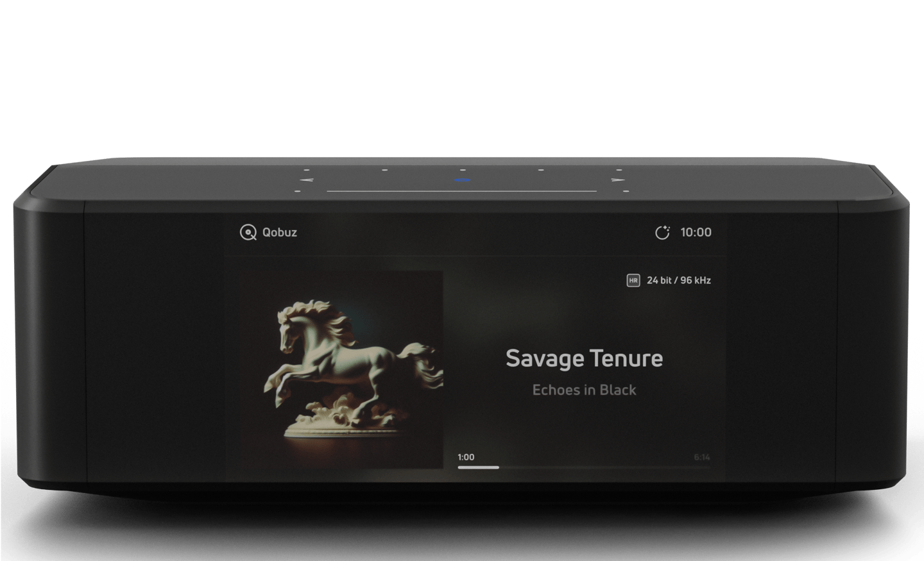Tap the 10:00 clock readout
924x561 pixels.
click(696, 232)
